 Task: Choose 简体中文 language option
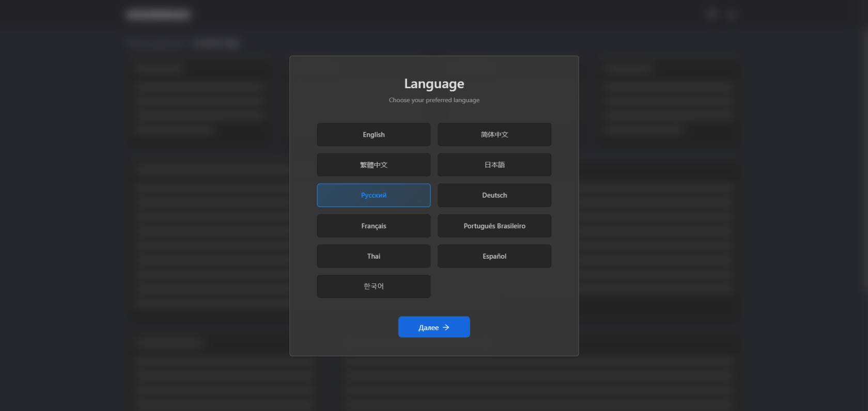click(x=494, y=134)
